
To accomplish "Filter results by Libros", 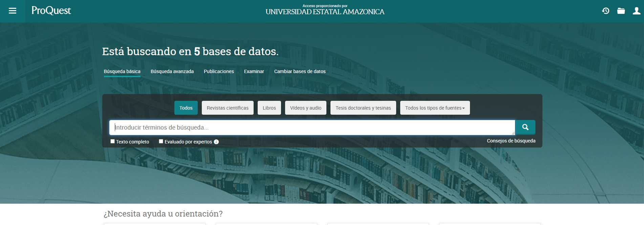I will point(269,108).
